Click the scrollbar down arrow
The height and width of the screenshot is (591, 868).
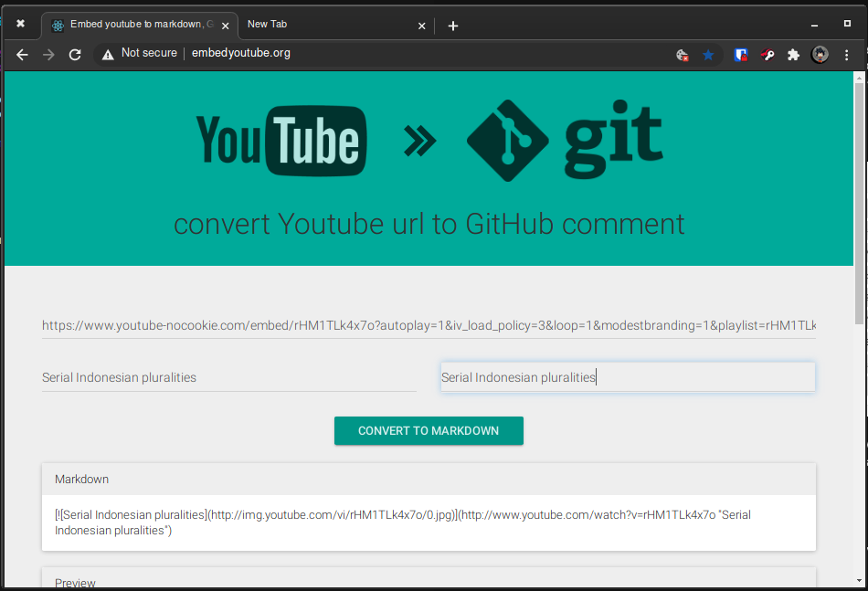click(x=859, y=580)
